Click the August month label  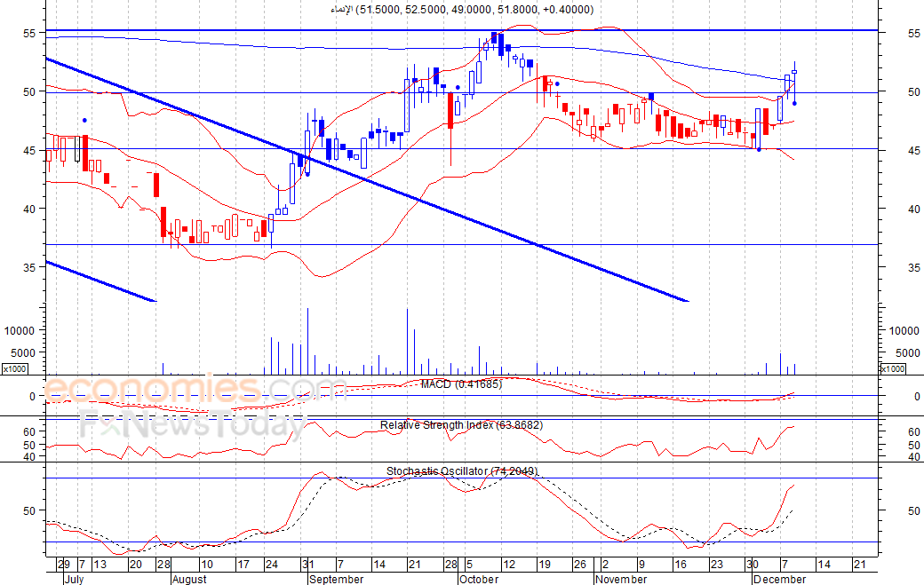[x=189, y=579]
